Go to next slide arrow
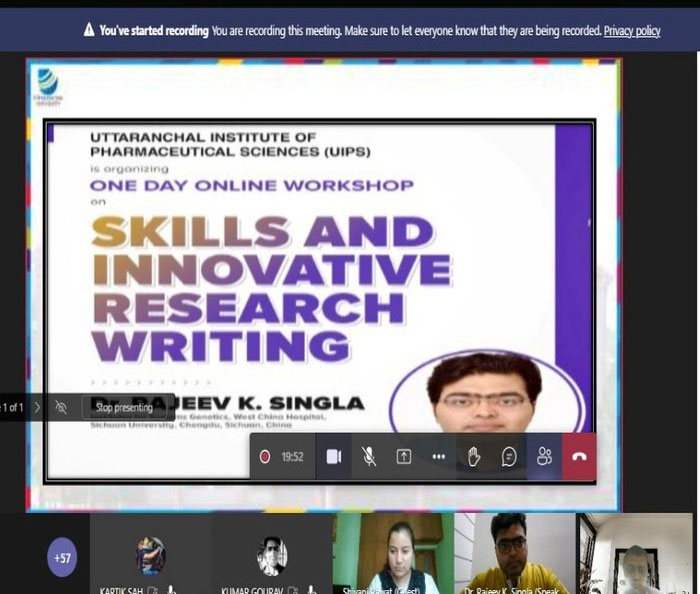 click(x=38, y=407)
